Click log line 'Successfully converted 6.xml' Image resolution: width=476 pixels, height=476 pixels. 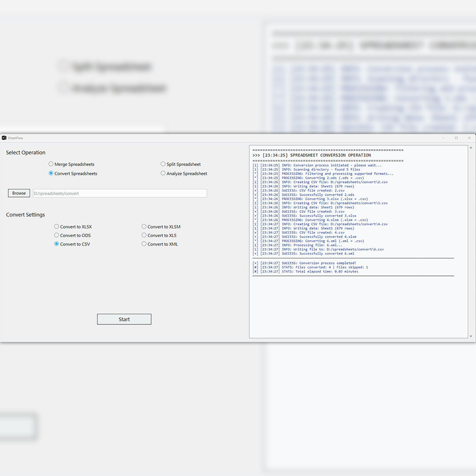click(303, 253)
